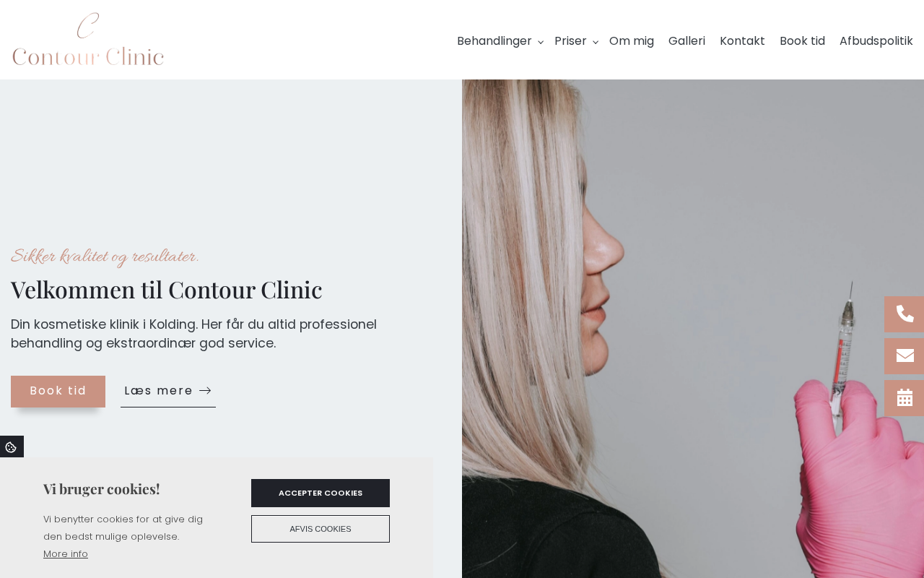Navigate to Kontakt page
This screenshot has width=924, height=578.
click(x=742, y=41)
